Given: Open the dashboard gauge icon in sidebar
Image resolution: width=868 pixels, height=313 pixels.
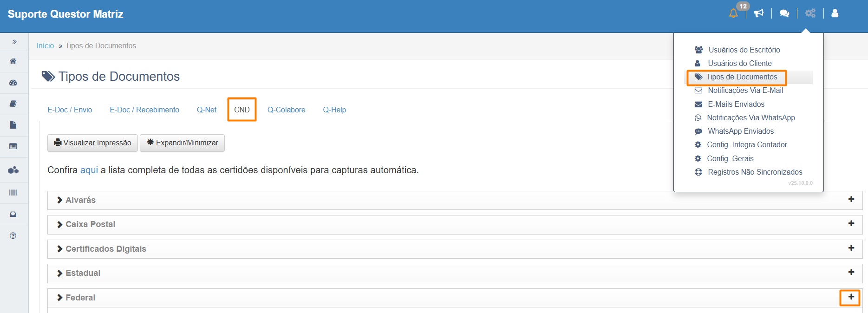Looking at the screenshot, I should (13, 83).
